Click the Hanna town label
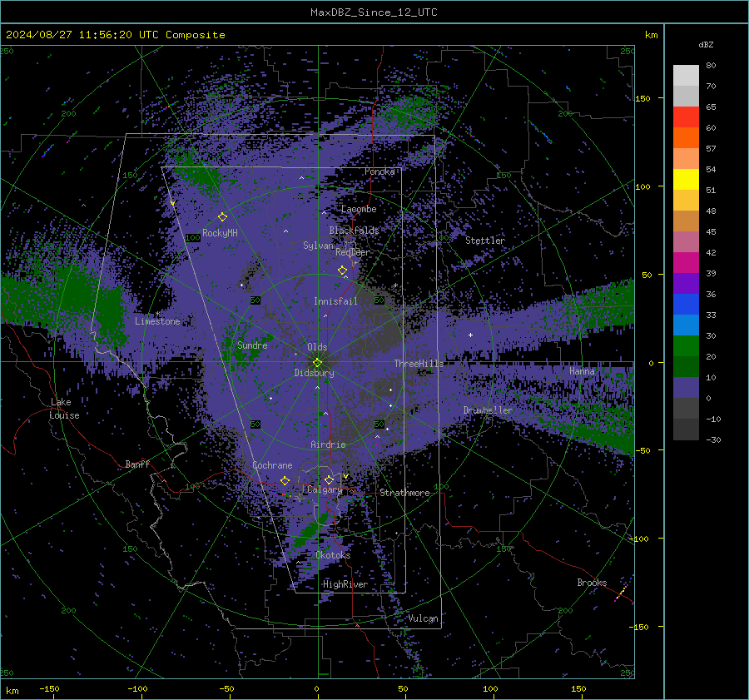 pos(582,371)
